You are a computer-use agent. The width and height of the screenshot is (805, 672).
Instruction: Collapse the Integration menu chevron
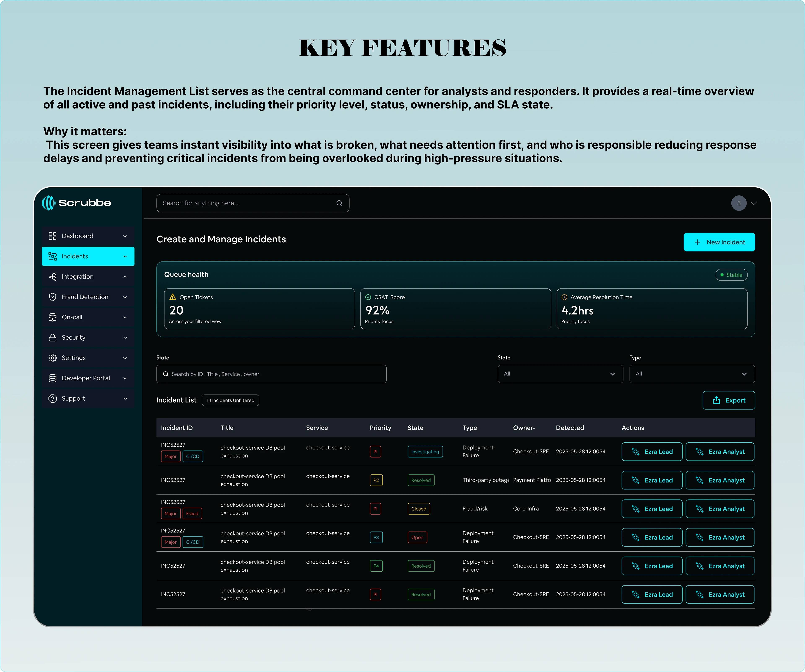click(125, 277)
